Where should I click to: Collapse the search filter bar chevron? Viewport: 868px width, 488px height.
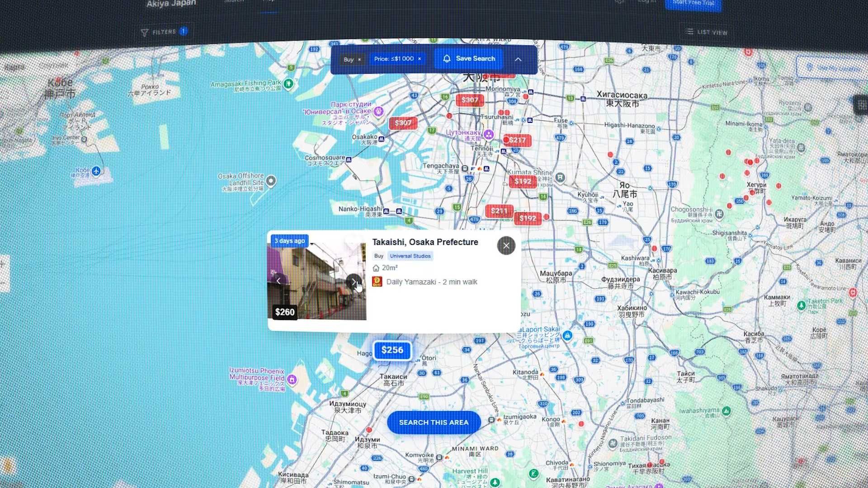pyautogui.click(x=518, y=59)
